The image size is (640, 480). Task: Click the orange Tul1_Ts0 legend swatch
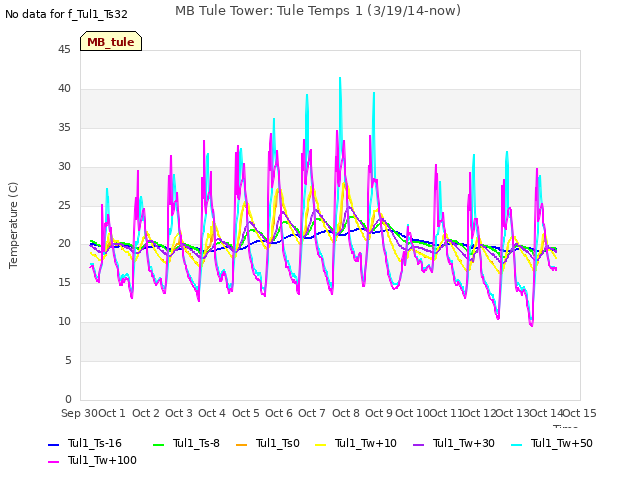coord(242,444)
